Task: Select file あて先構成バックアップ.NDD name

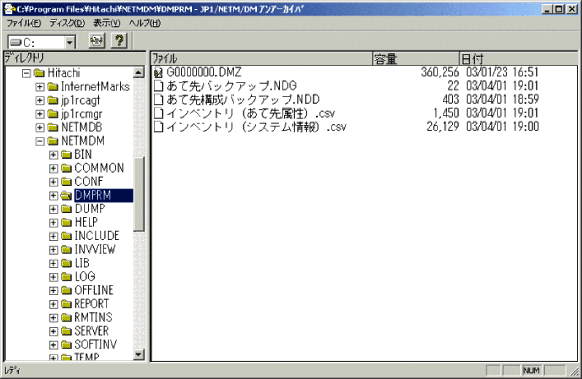Action: click(243, 99)
